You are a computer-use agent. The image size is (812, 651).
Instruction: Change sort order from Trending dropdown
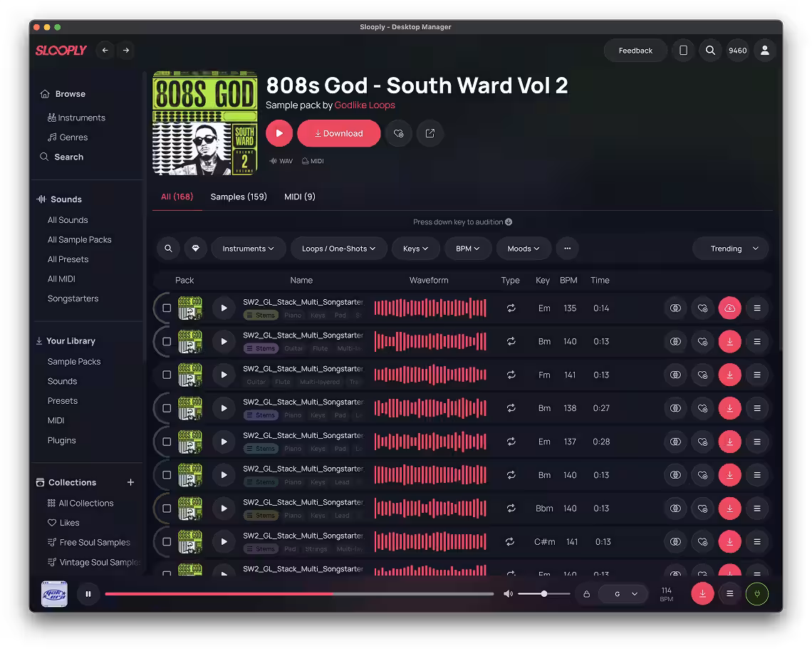click(730, 249)
